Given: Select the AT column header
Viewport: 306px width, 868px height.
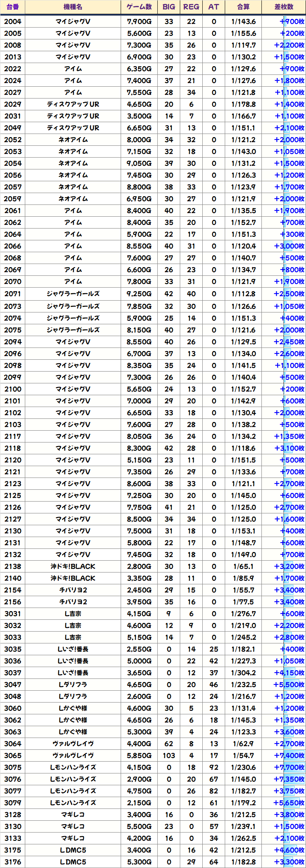Looking at the screenshot, I should coord(214,7).
